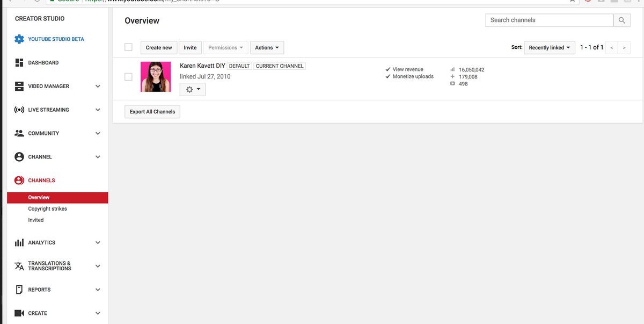
Task: Click the views bar icon beside 16,050,042
Action: (x=452, y=69)
